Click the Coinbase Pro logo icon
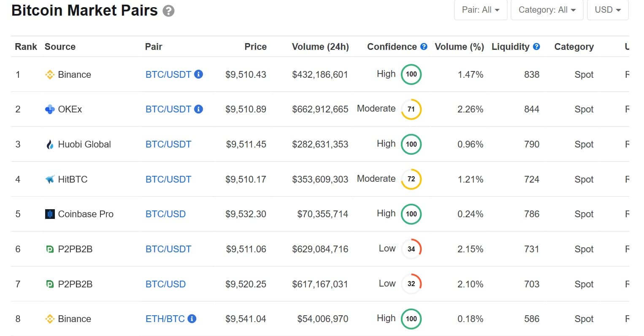 [50, 214]
